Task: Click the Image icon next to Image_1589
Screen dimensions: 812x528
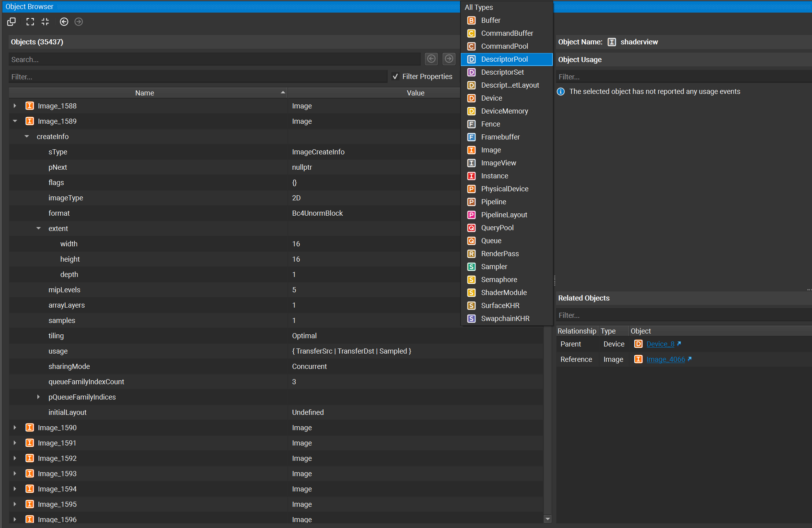Action: [29, 121]
